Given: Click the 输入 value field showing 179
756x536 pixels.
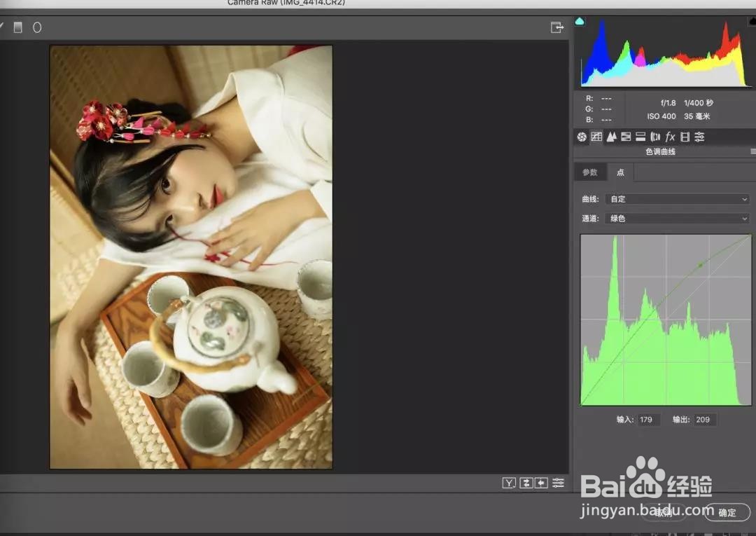Looking at the screenshot, I should point(649,419).
